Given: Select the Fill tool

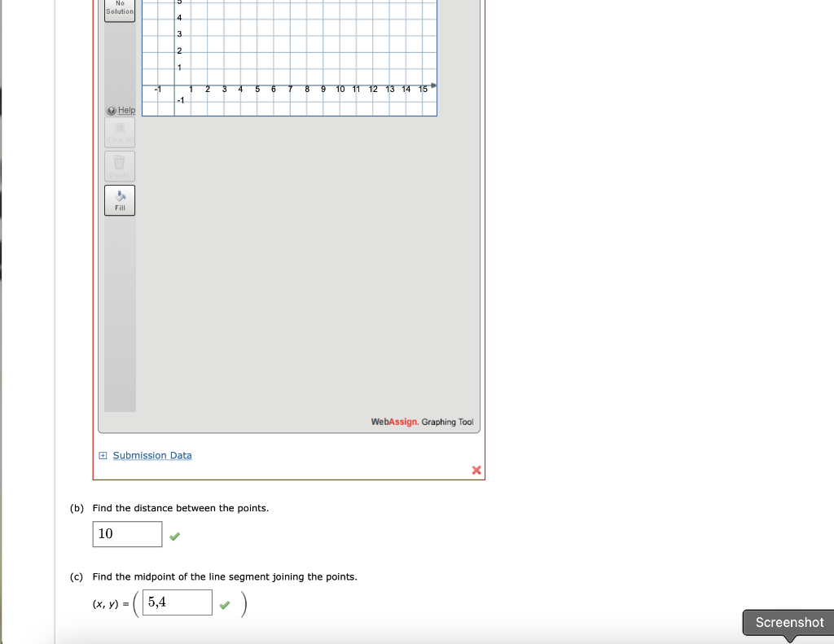Looking at the screenshot, I should click(119, 199).
